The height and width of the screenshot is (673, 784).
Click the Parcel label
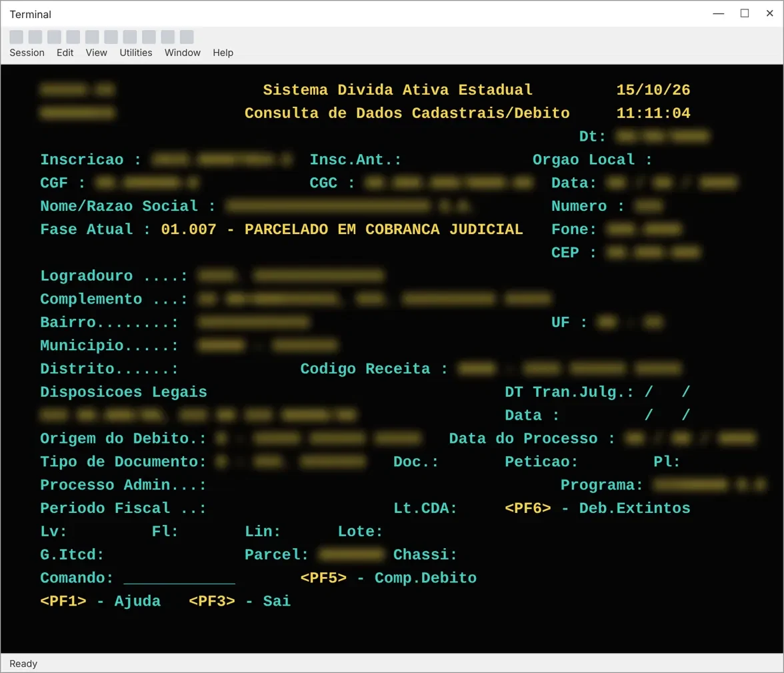coord(277,554)
